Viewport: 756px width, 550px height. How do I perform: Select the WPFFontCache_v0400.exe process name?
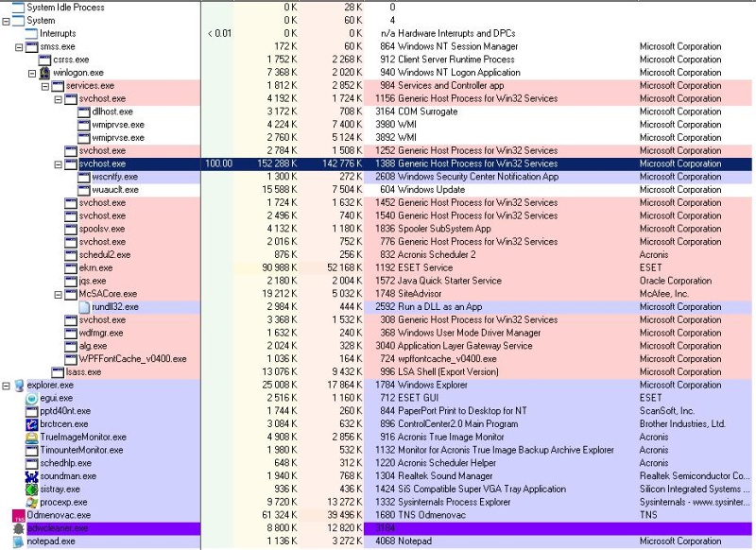(x=132, y=359)
